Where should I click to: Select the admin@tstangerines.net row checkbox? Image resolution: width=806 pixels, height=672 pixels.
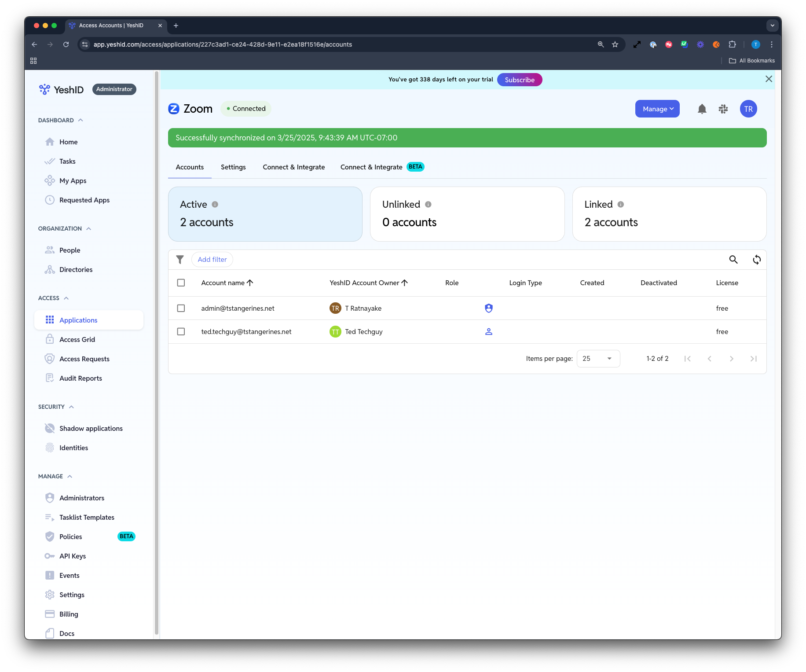(x=181, y=308)
